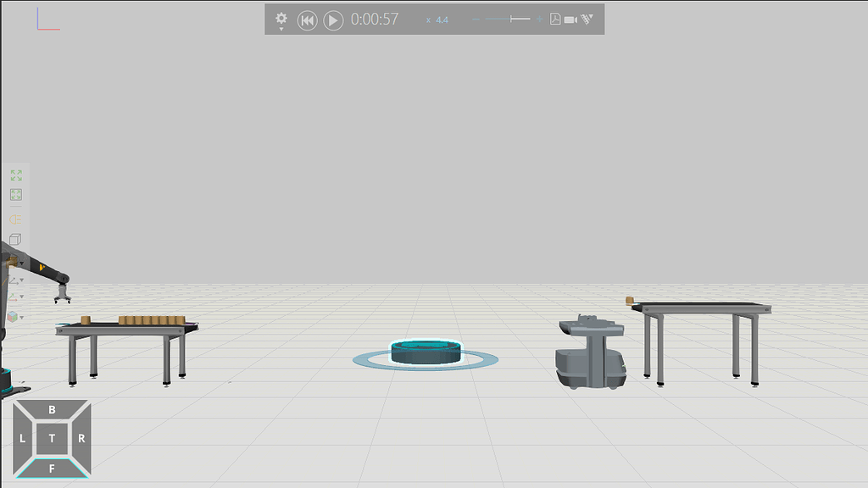The width and height of the screenshot is (868, 488).
Task: Decrease playback speed with the minus control
Action: (x=476, y=19)
